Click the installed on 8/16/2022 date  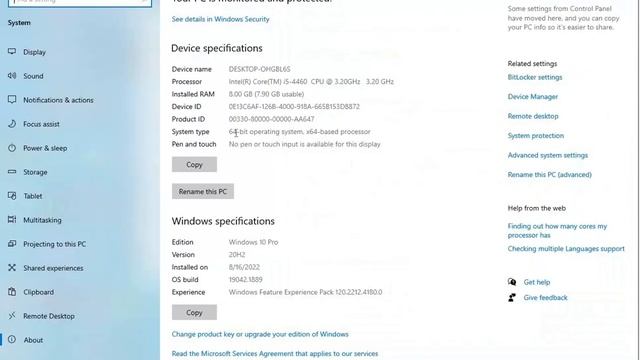point(244,267)
